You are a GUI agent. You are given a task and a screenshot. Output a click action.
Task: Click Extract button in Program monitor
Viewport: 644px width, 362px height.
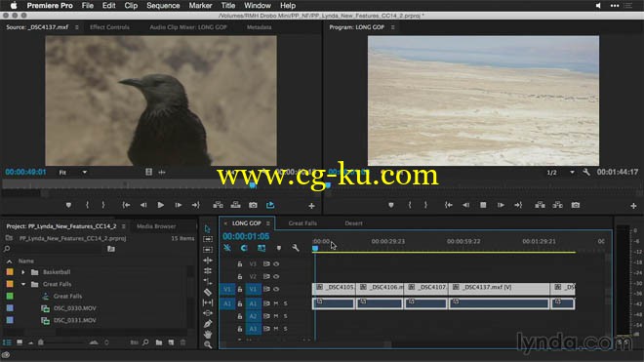[x=558, y=205]
